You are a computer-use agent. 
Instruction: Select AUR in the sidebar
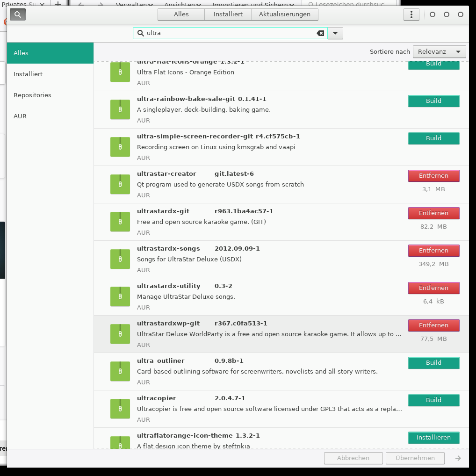pyautogui.click(x=20, y=116)
